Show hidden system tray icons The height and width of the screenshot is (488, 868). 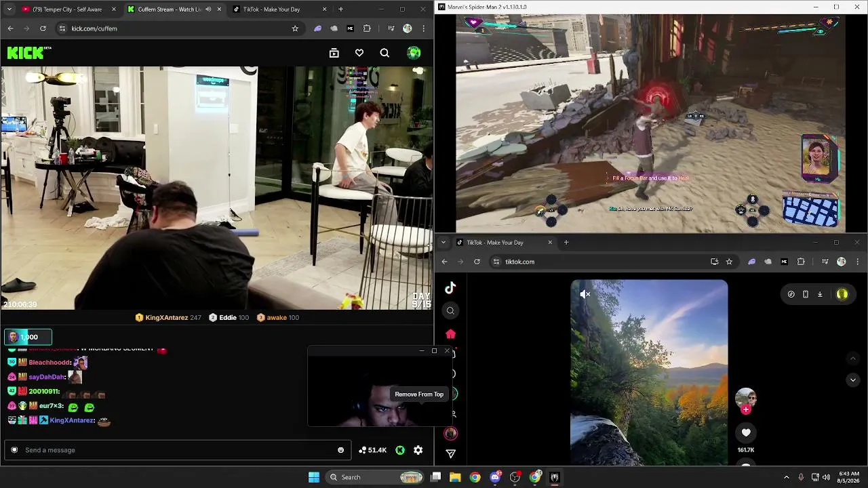(x=787, y=477)
